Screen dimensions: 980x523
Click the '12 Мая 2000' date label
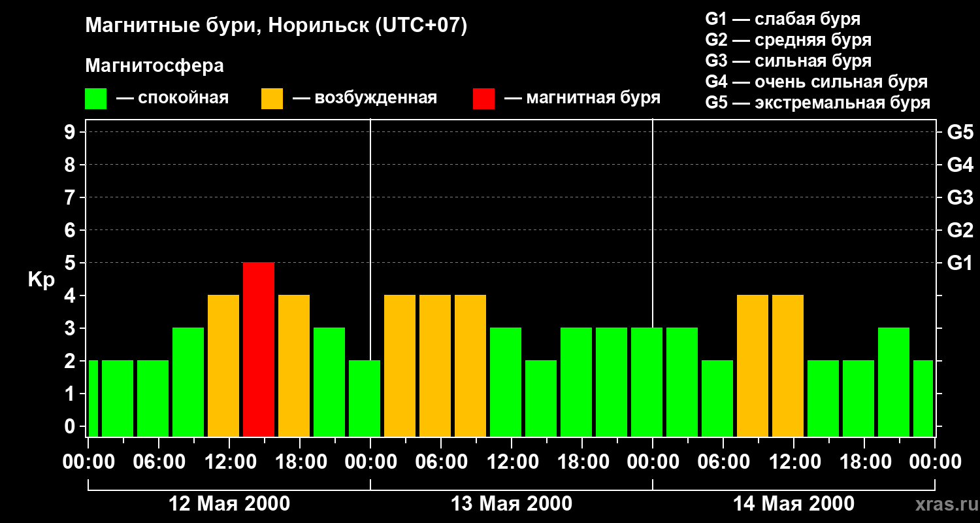point(229,503)
